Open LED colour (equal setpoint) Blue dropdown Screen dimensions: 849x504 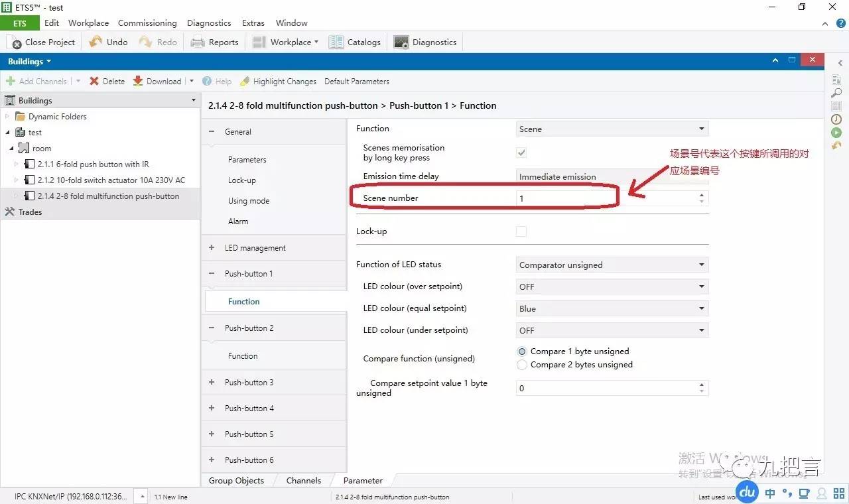(612, 308)
